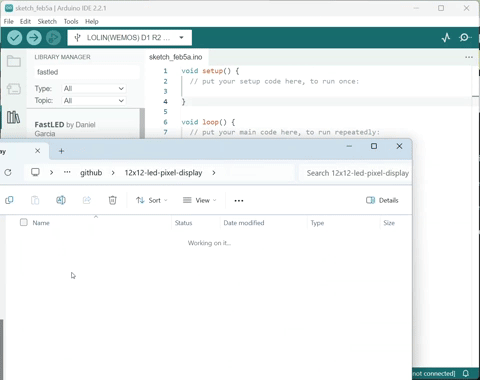Open the Sketchbook folder sidebar icon
Viewport: 480px width, 380px height.
click(x=14, y=61)
